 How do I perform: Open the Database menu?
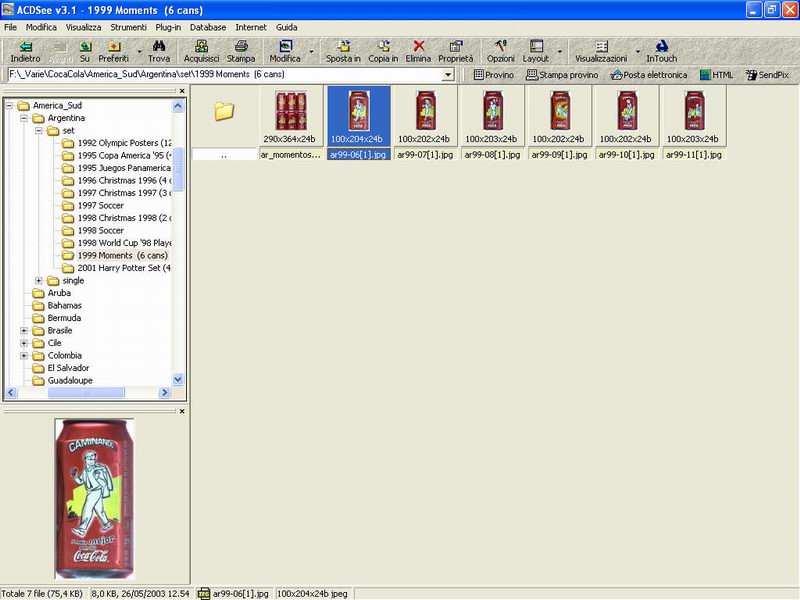(208, 27)
